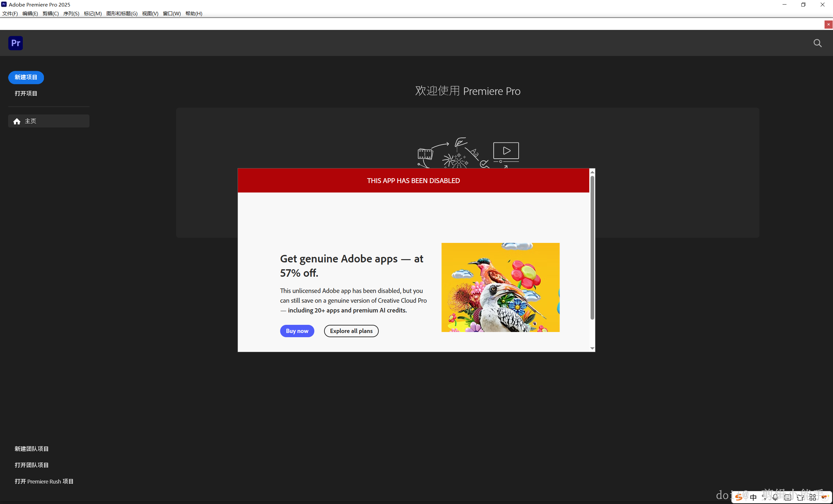Click the Premiere Pro logo icon
This screenshot has width=833, height=504.
[16, 43]
